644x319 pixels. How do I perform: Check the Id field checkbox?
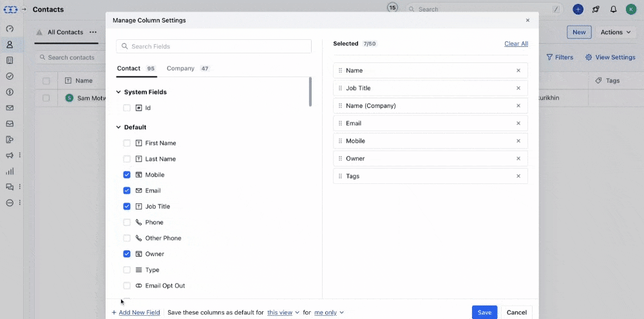pyautogui.click(x=127, y=108)
